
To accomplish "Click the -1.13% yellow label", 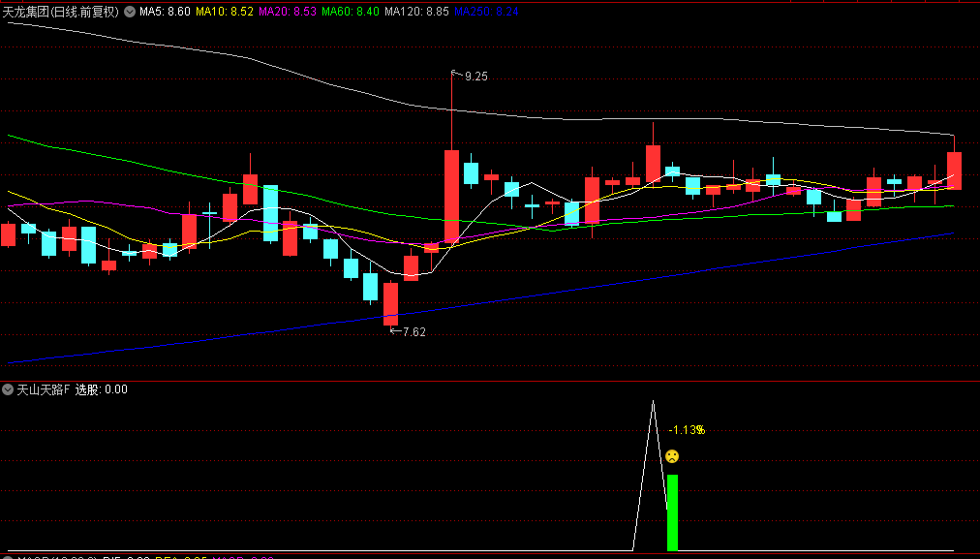I will (x=687, y=430).
